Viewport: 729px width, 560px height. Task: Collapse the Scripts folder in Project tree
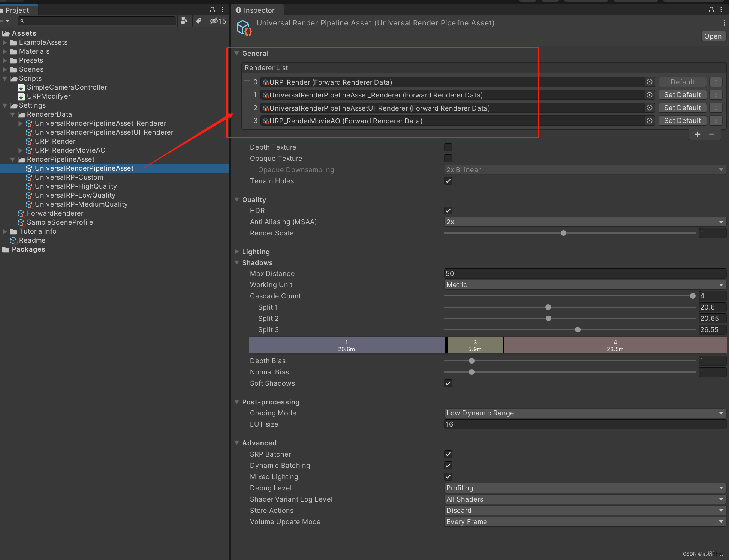(5, 78)
